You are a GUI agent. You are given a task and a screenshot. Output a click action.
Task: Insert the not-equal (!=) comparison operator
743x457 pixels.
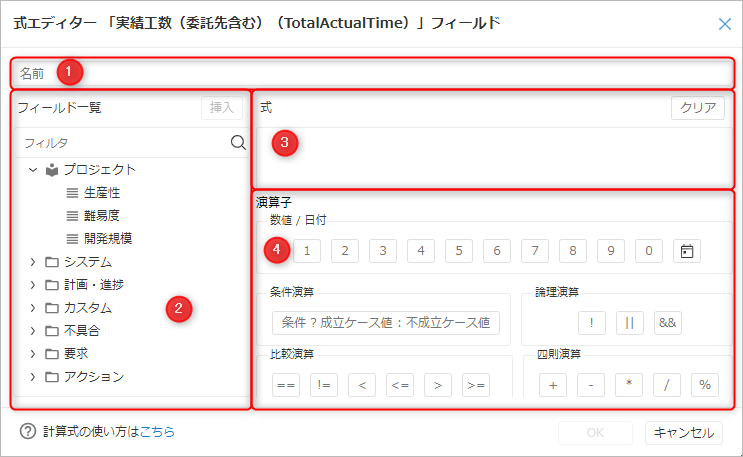324,386
